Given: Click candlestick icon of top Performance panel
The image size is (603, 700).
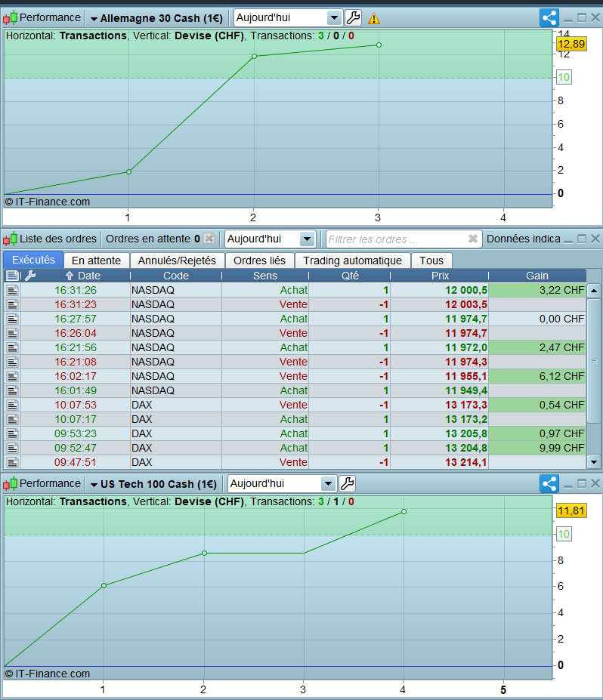Looking at the screenshot, I should click(x=11, y=18).
